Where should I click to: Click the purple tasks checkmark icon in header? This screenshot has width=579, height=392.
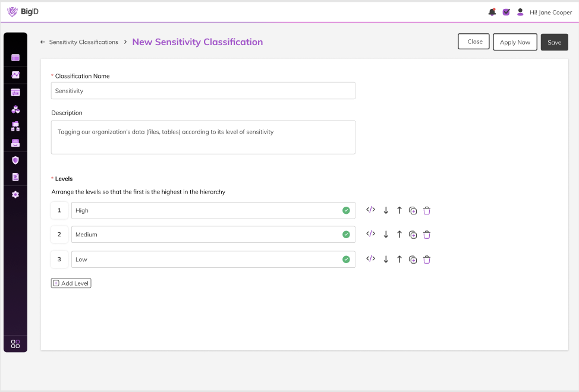[x=506, y=12]
